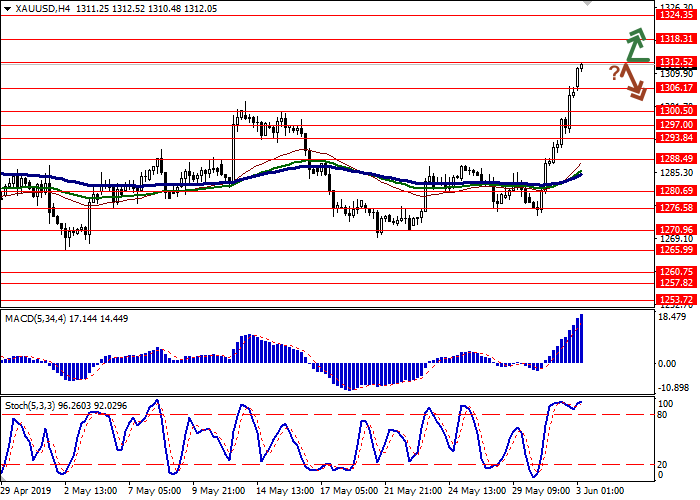Select the 1318.31 price level label

pyautogui.click(x=676, y=39)
